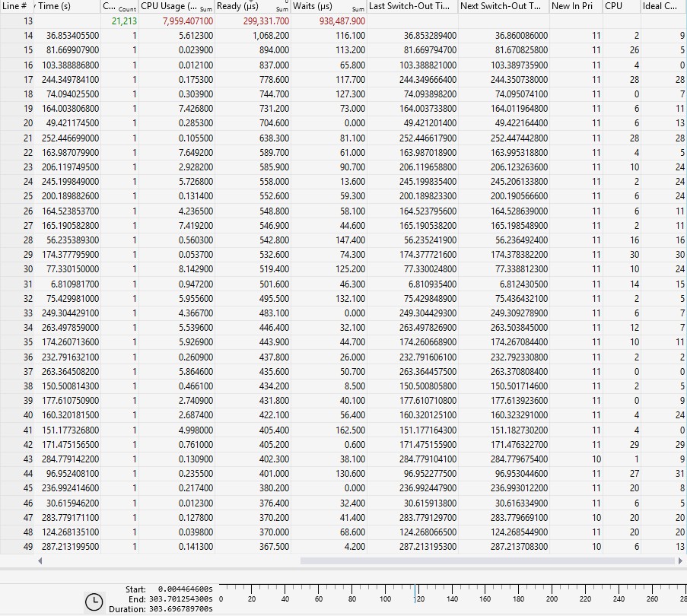This screenshot has width=687, height=616.
Task: Select Last Switch-Out 164.003733800
Action: [x=428, y=109]
